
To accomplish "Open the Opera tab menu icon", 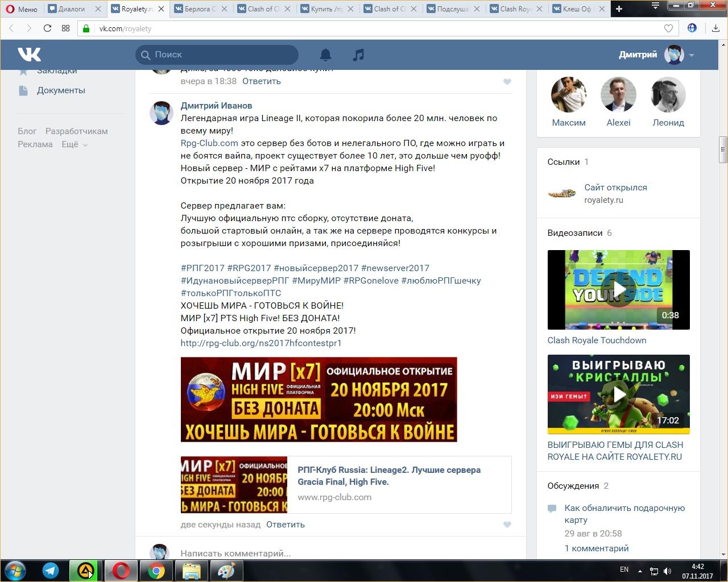I will click(x=655, y=6).
